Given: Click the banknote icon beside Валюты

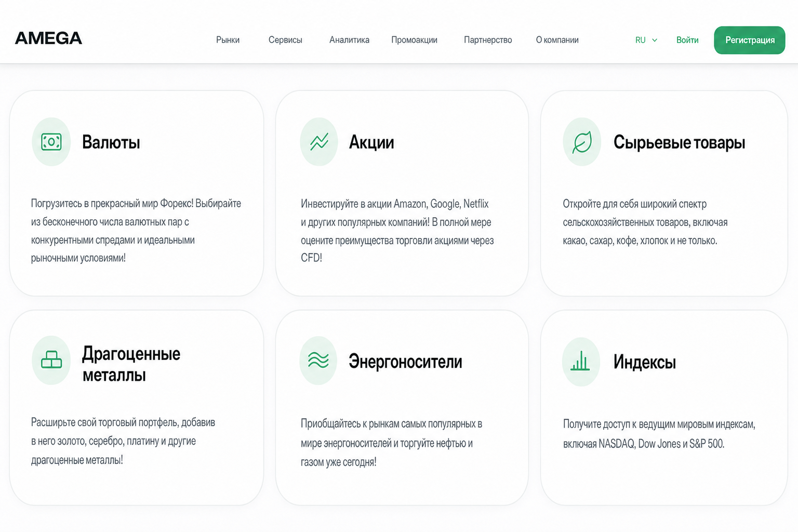Looking at the screenshot, I should click(51, 142).
